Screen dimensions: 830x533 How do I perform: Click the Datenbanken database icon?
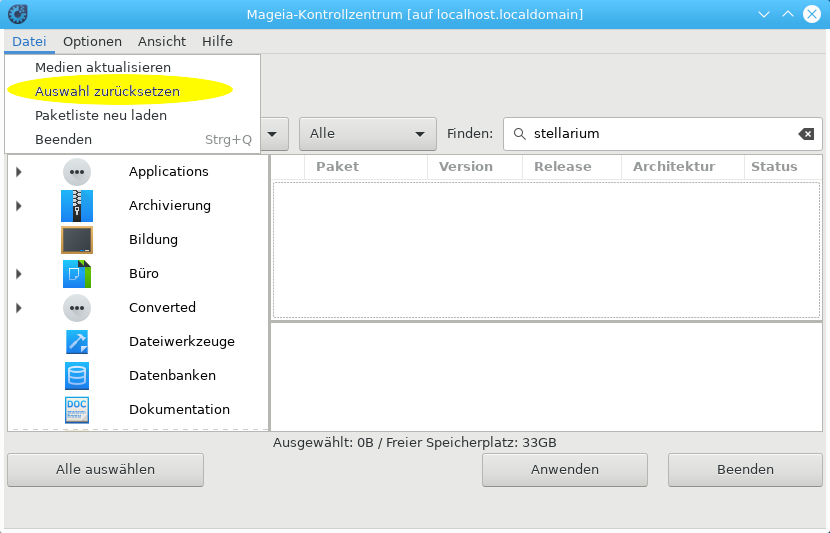tap(77, 376)
